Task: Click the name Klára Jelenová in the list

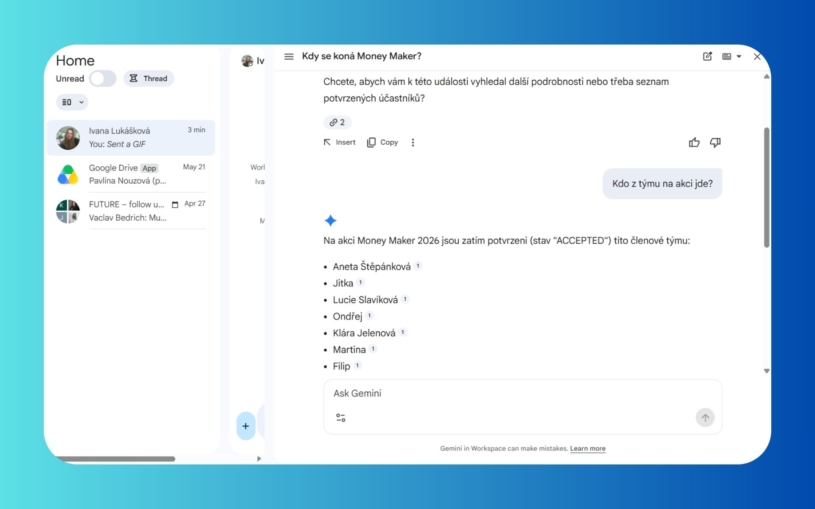Action: point(364,333)
